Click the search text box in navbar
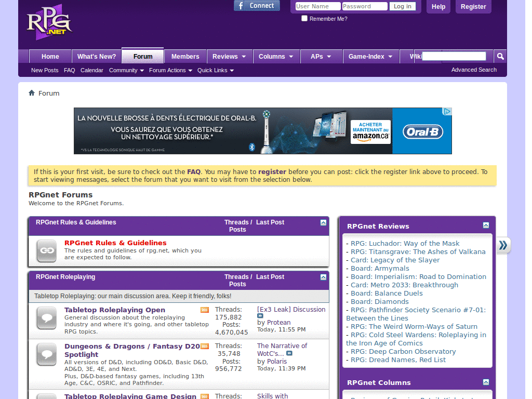This screenshot has width=532, height=399. (x=454, y=56)
